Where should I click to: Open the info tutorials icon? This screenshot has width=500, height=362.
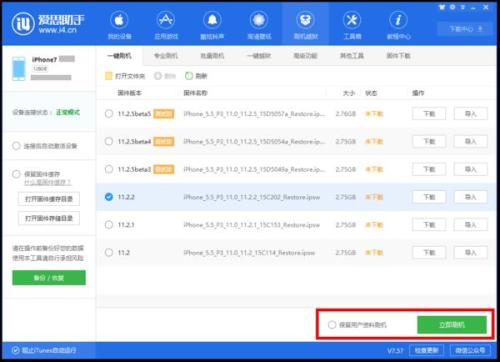398,20
